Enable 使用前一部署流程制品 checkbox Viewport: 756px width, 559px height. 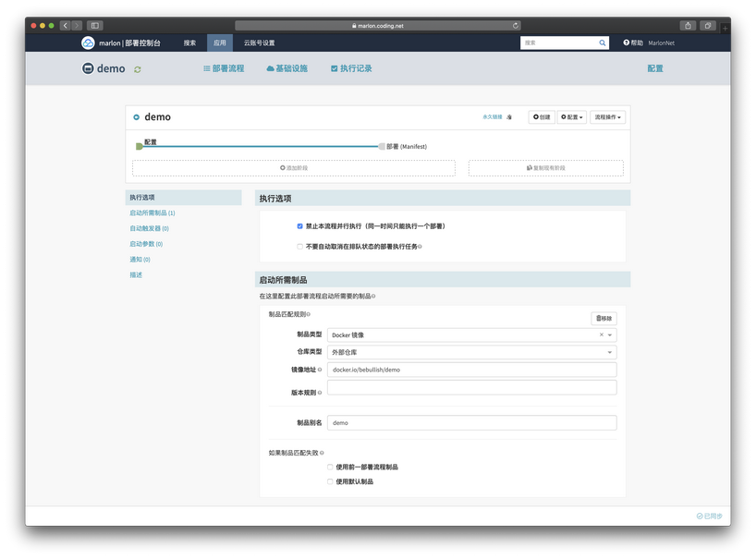pyautogui.click(x=330, y=468)
